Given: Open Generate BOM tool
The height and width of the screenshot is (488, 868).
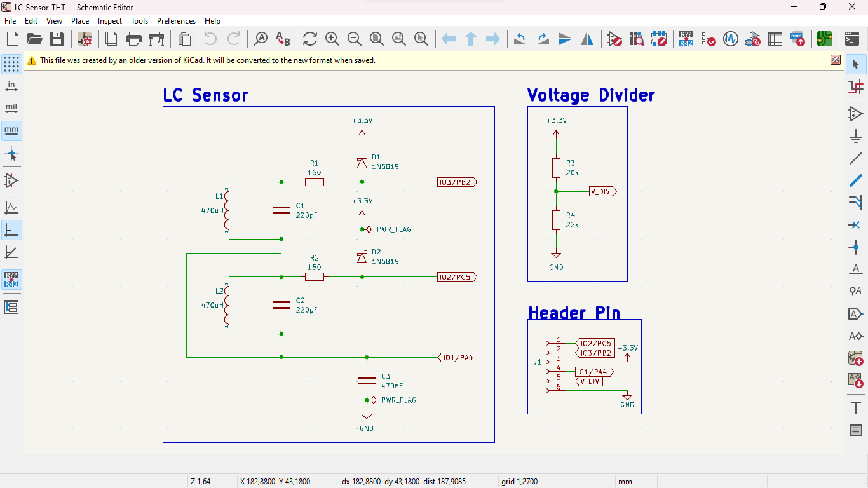Looking at the screenshot, I should coord(797,39).
